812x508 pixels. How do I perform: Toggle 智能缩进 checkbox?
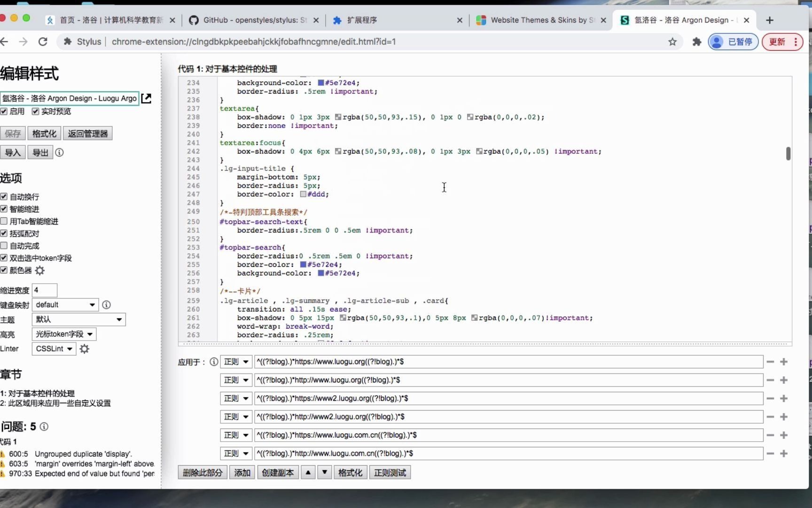click(4, 209)
